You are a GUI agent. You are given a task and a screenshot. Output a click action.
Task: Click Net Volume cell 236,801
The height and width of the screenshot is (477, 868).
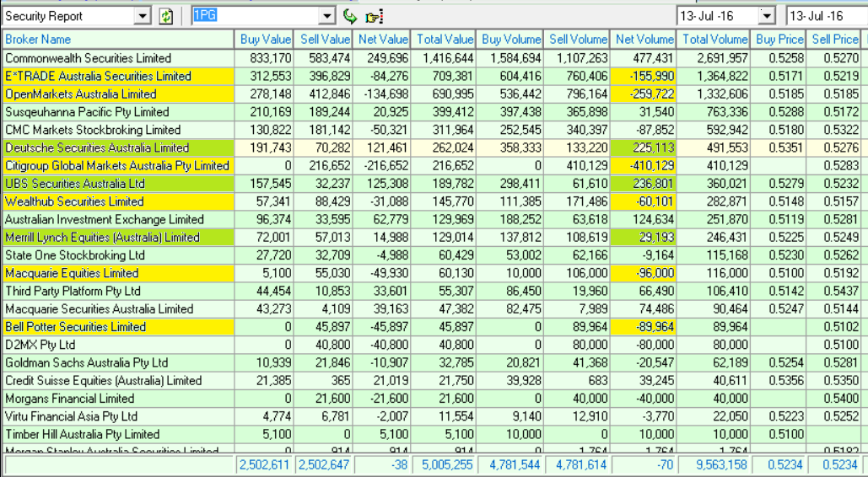[644, 184]
